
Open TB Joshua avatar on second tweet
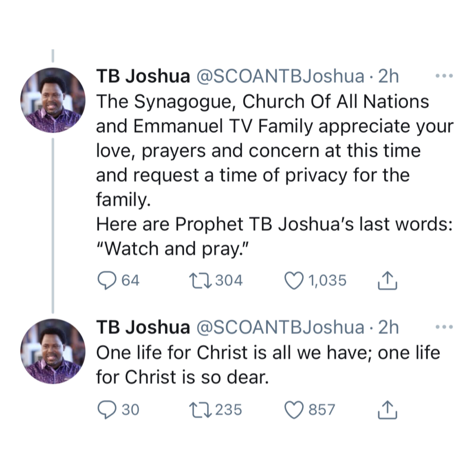tap(53, 352)
